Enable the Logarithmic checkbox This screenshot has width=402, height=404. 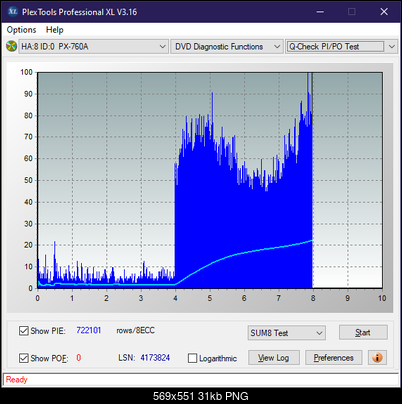coord(192,358)
